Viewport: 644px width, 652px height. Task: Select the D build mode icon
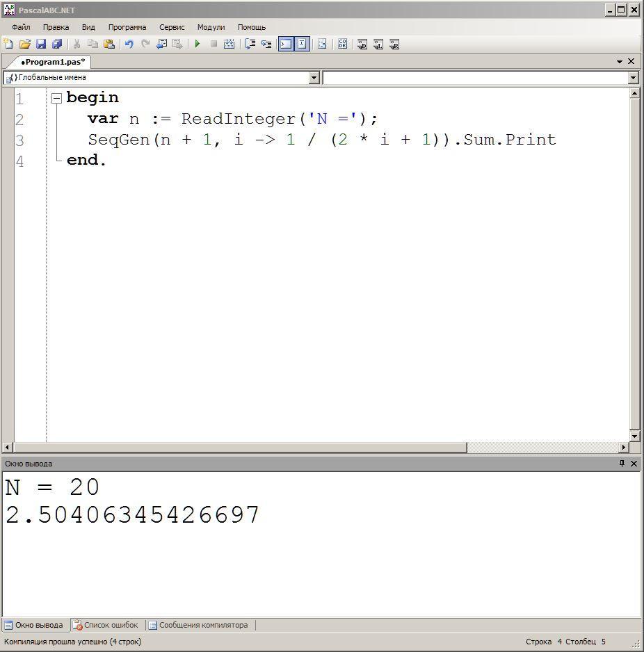[362, 44]
